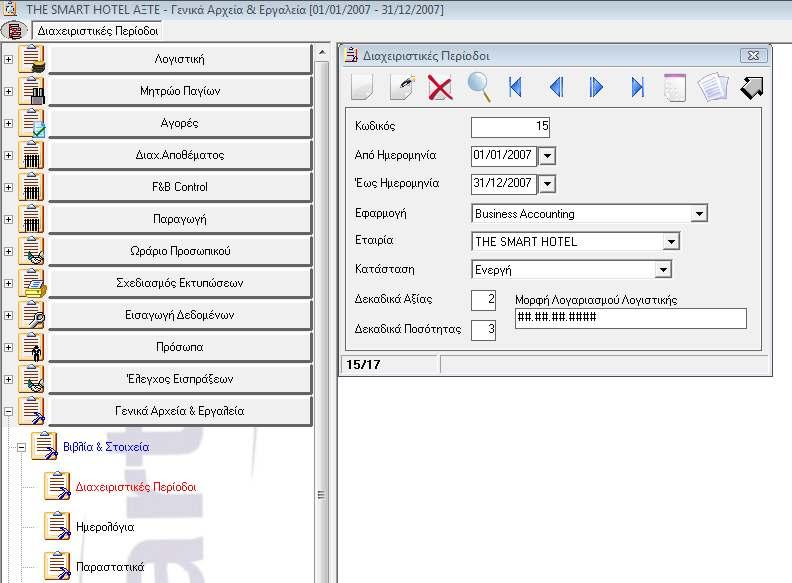Open the Εταιρία dropdown
This screenshot has width=792, height=583.
(671, 242)
